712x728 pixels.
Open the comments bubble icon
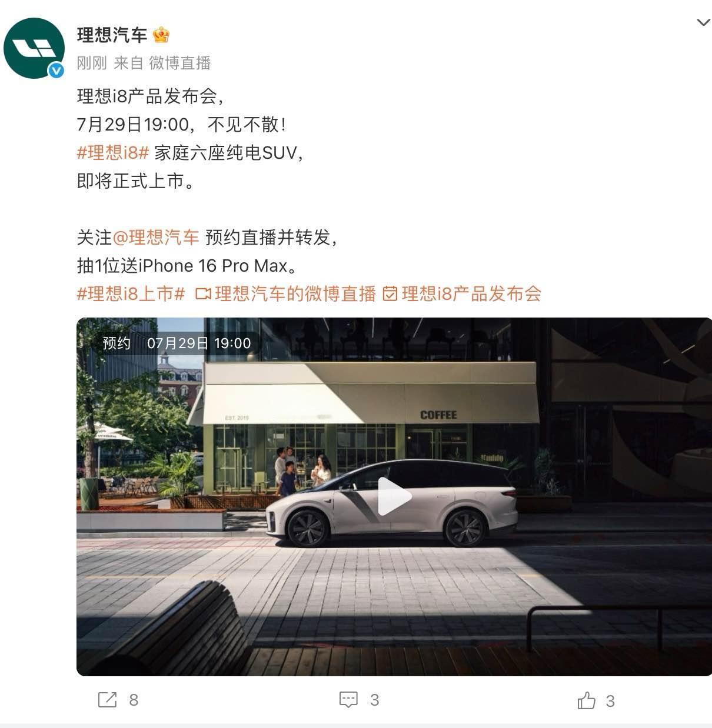point(348,700)
